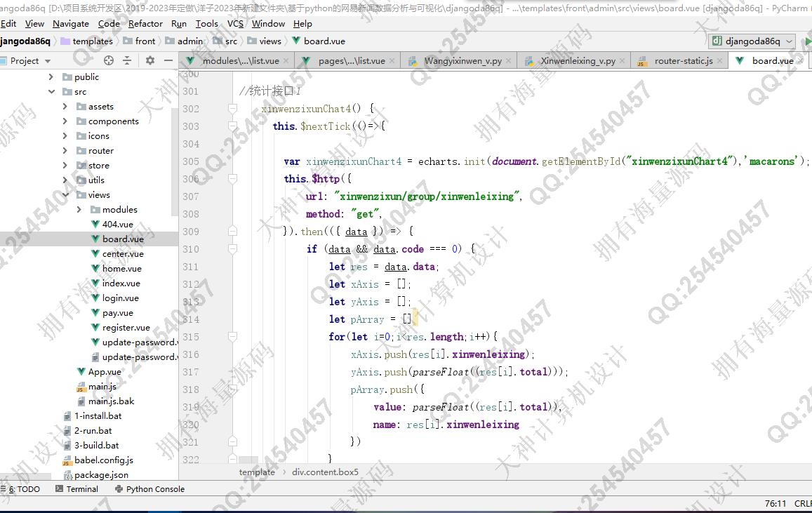812x513 pixels.
Task: Click front in the breadcrumb bar
Action: (x=145, y=41)
